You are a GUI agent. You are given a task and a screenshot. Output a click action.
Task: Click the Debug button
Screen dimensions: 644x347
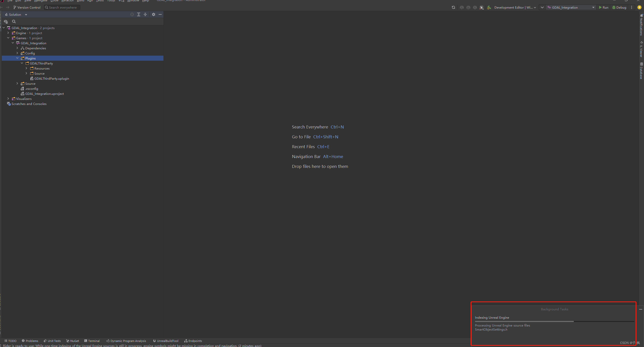point(619,8)
